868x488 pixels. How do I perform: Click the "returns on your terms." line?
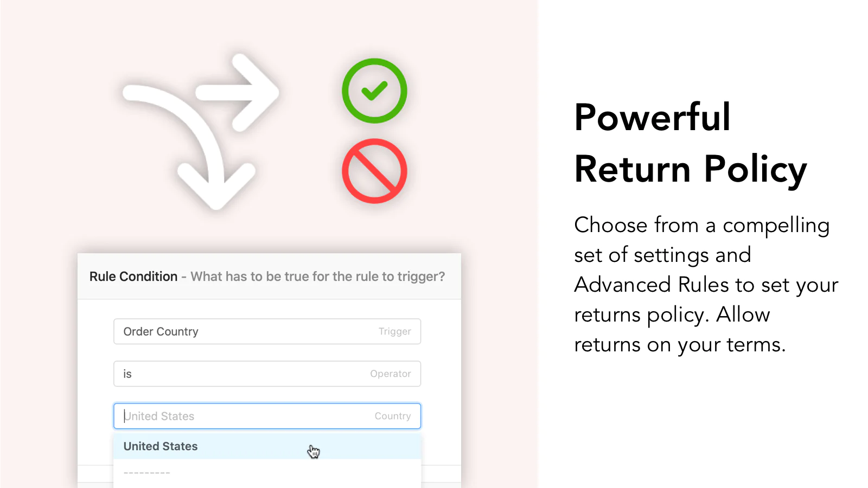coord(680,344)
